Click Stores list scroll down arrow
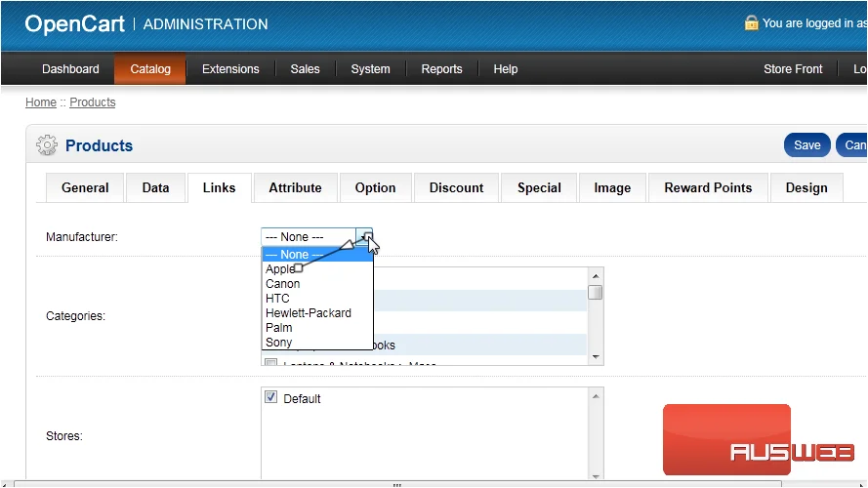 (x=596, y=476)
